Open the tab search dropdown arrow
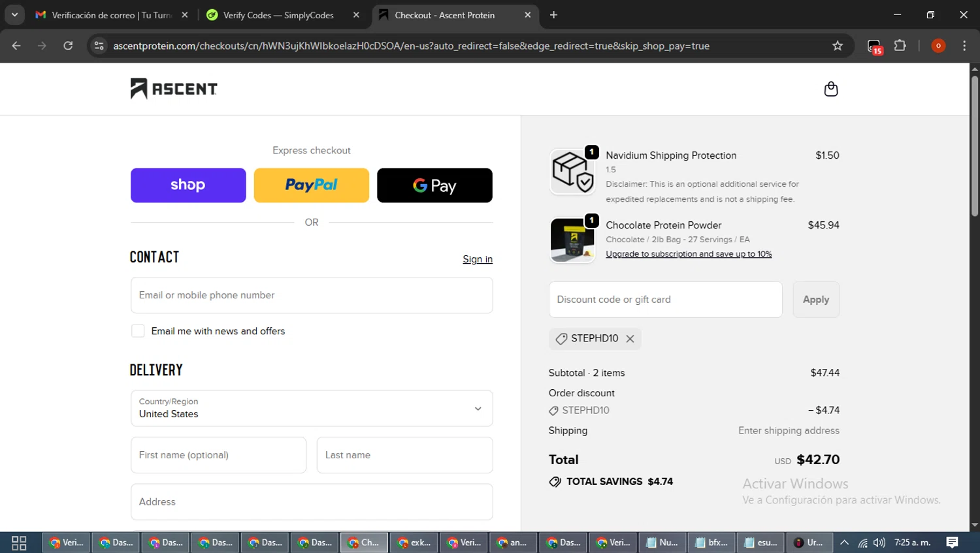This screenshot has width=980, height=553. (14, 15)
